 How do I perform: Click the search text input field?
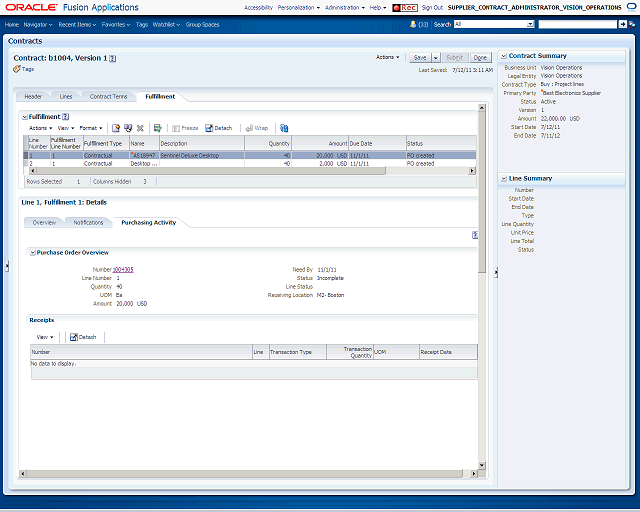pyautogui.click(x=578, y=24)
